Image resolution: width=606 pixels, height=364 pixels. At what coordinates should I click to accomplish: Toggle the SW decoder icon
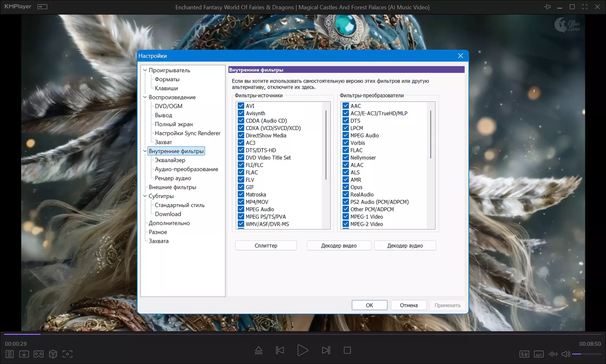coord(524,354)
